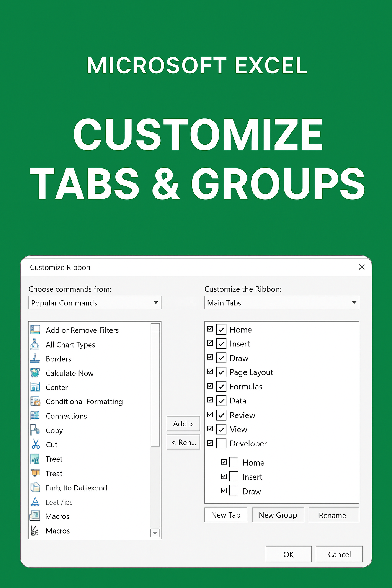Click the Calculate Now command icon

[x=35, y=373]
